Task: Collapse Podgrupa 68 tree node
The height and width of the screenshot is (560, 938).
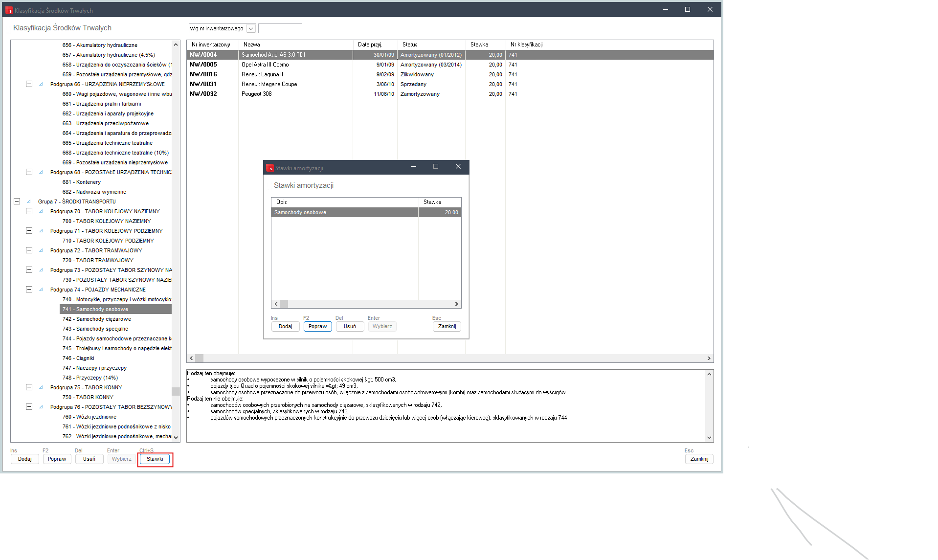Action: [x=29, y=172]
